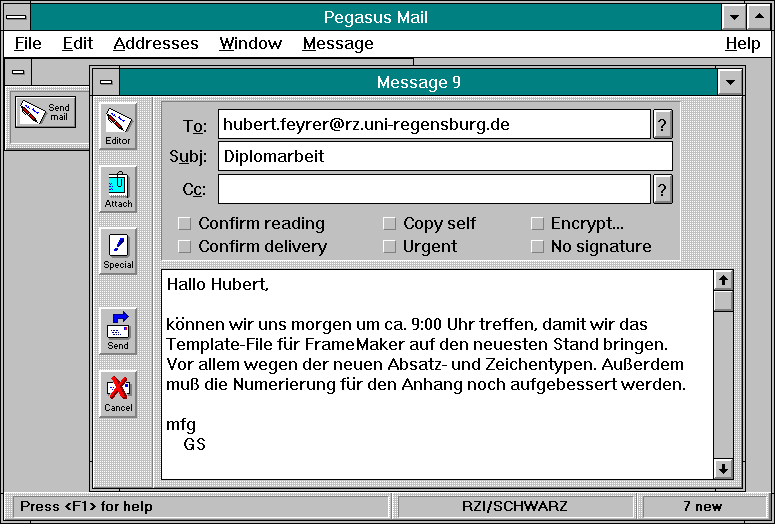The image size is (775, 524).
Task: Click into the empty Cc field
Action: point(434,189)
